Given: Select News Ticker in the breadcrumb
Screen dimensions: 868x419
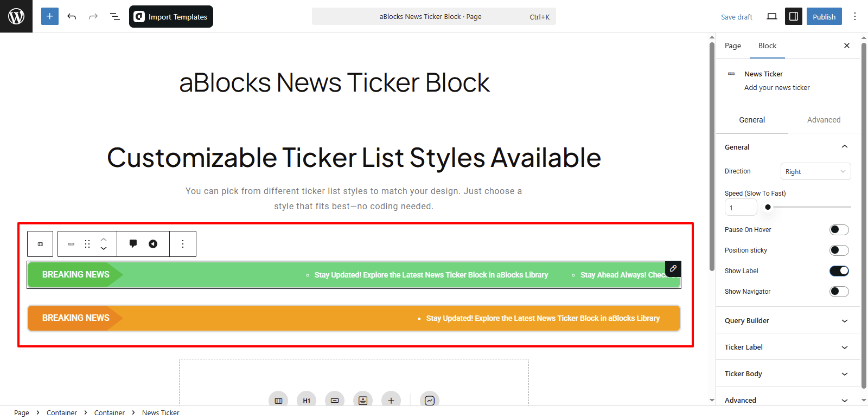Looking at the screenshot, I should (x=161, y=413).
